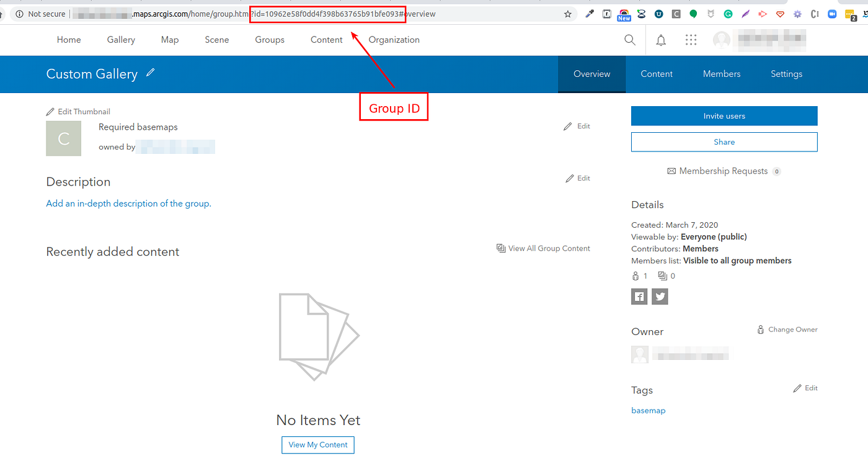Switch to the Settings tab
The height and width of the screenshot is (471, 868).
click(x=786, y=74)
